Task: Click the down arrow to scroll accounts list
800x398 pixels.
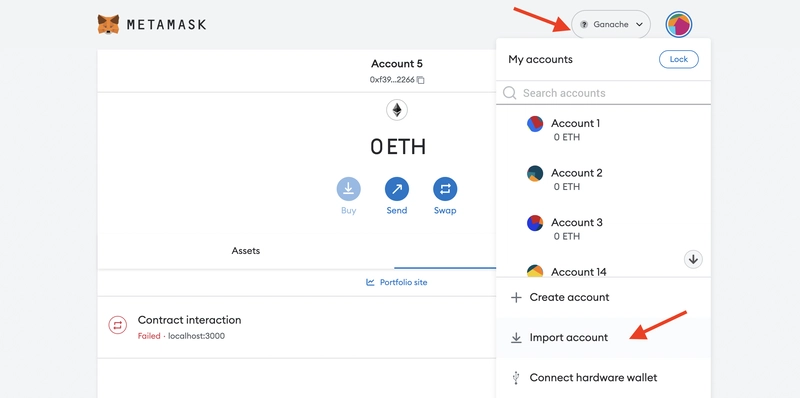Action: tap(693, 259)
